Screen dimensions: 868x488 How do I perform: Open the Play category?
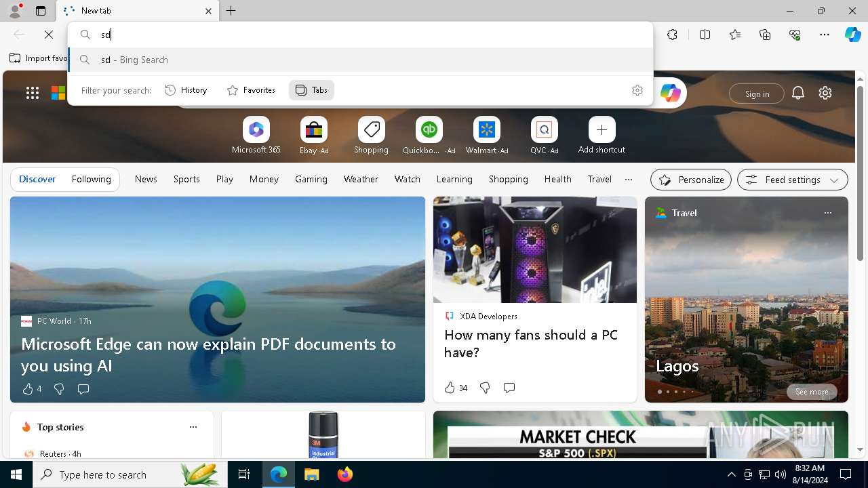[x=224, y=180]
